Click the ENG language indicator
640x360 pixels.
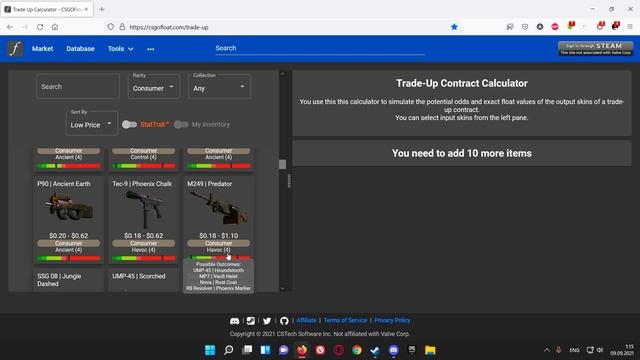point(574,350)
